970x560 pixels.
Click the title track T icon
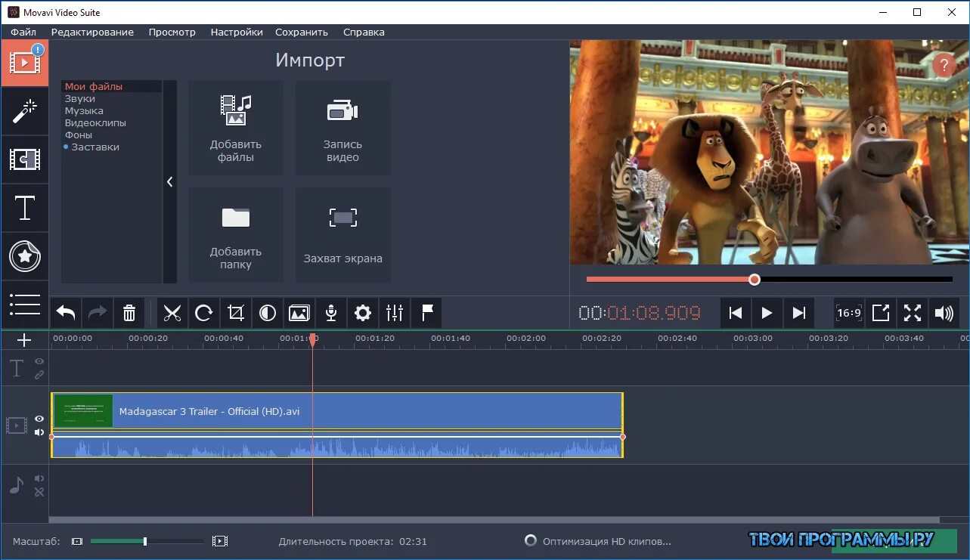tap(17, 369)
